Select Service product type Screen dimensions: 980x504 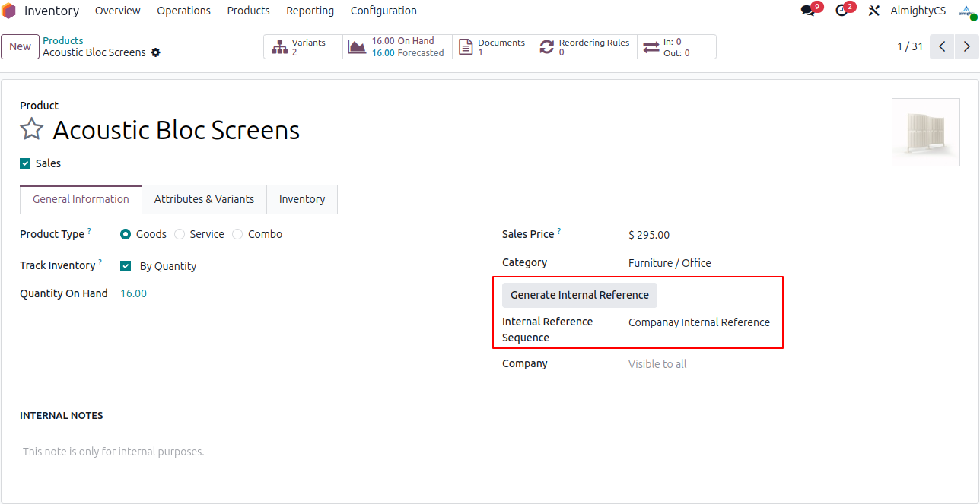pyautogui.click(x=180, y=234)
